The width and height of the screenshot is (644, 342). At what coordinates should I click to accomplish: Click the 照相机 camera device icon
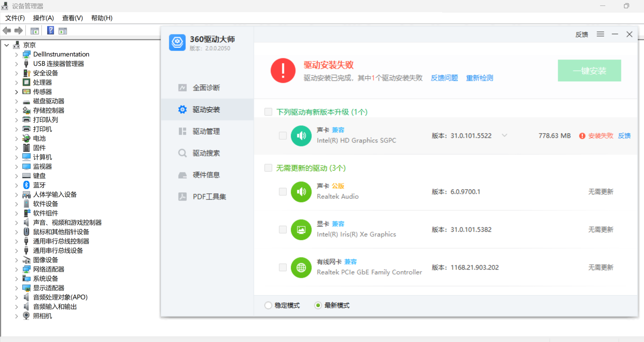pos(26,316)
